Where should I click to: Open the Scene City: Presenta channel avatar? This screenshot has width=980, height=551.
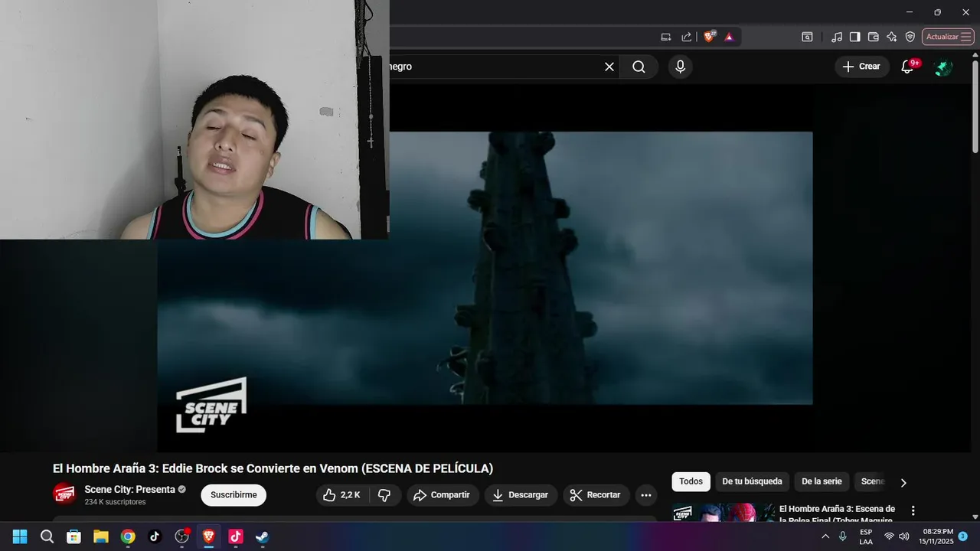pyautogui.click(x=64, y=494)
